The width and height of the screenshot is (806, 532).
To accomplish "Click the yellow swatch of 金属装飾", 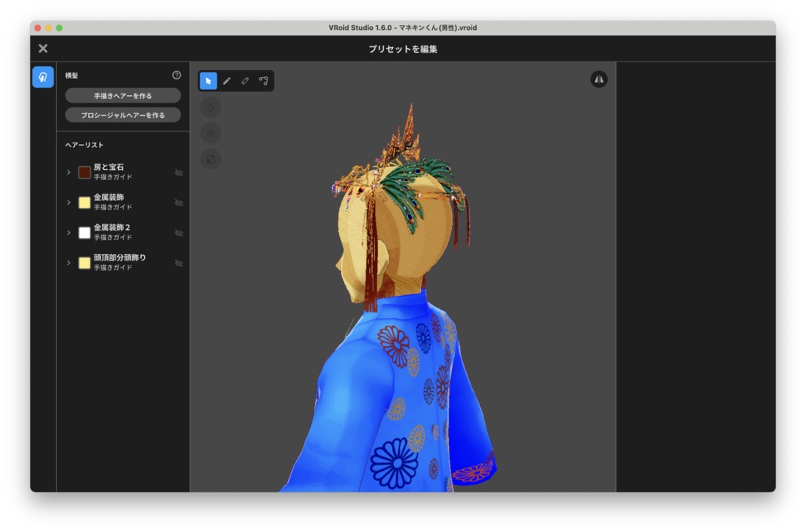I will coord(84,202).
